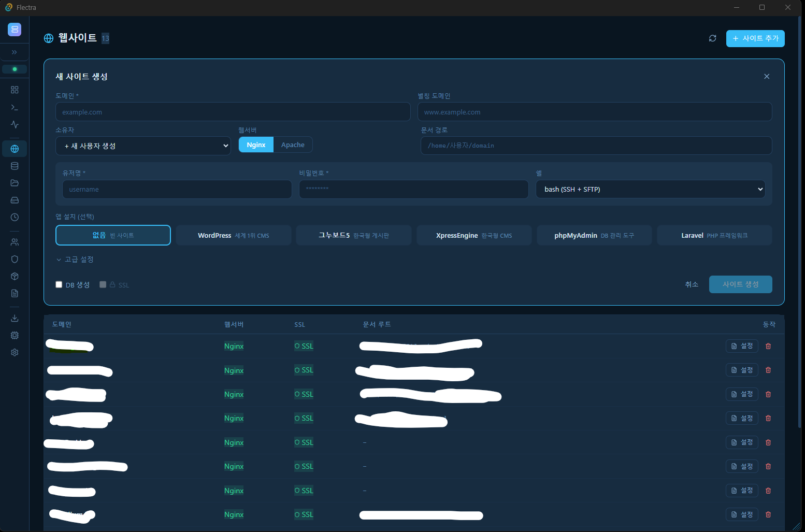Viewport: 805px width, 532px height.
Task: Open the activity monitor pulse icon
Action: [15, 124]
